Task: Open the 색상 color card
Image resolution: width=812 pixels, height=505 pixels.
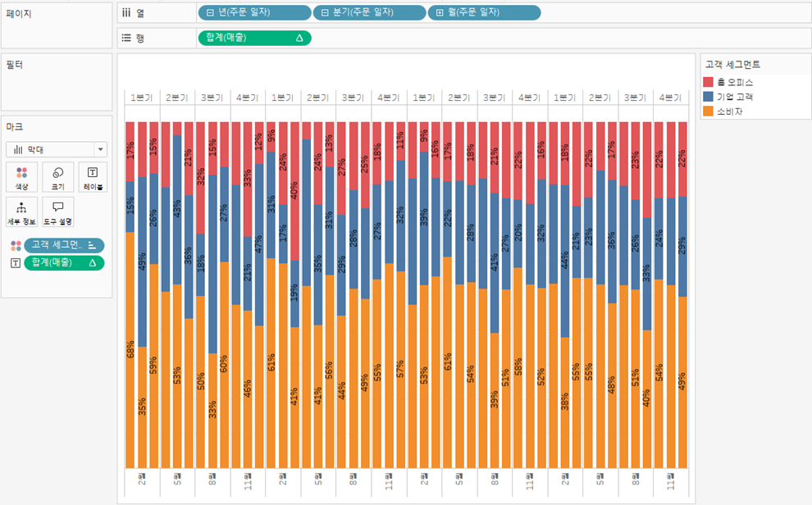Action: [x=22, y=177]
